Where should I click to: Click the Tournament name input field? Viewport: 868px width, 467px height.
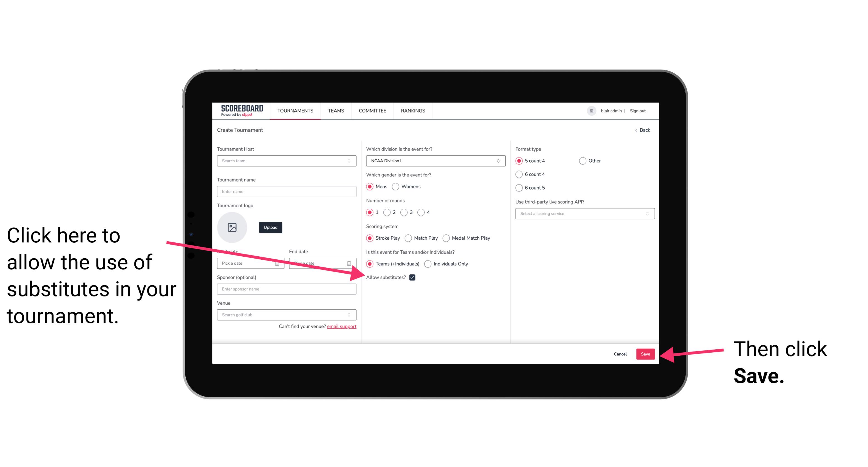point(286,191)
